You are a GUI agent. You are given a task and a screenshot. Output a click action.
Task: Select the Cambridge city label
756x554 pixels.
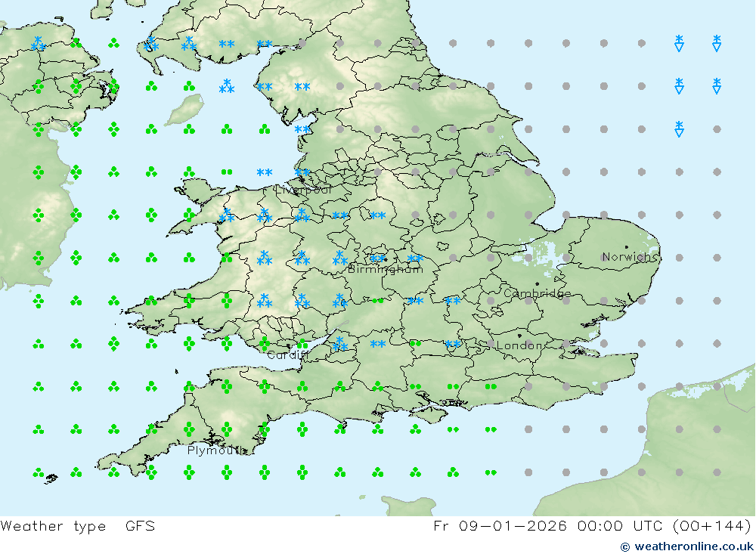537,293
